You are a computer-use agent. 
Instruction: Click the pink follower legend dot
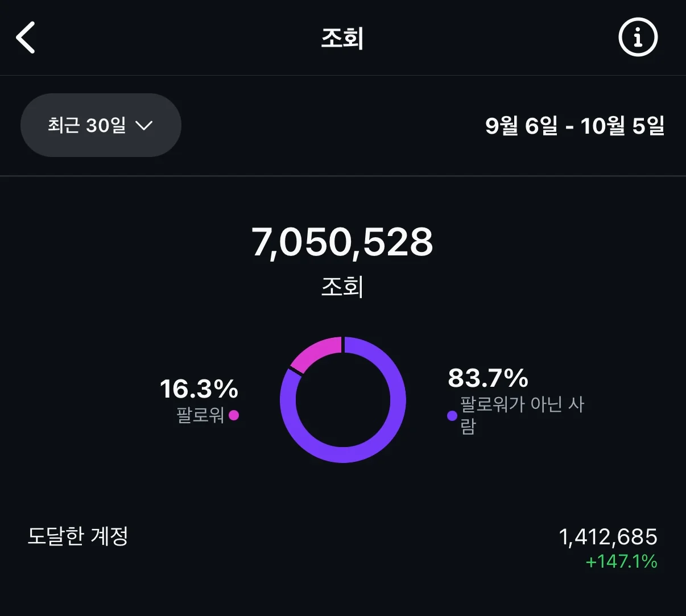[234, 415]
